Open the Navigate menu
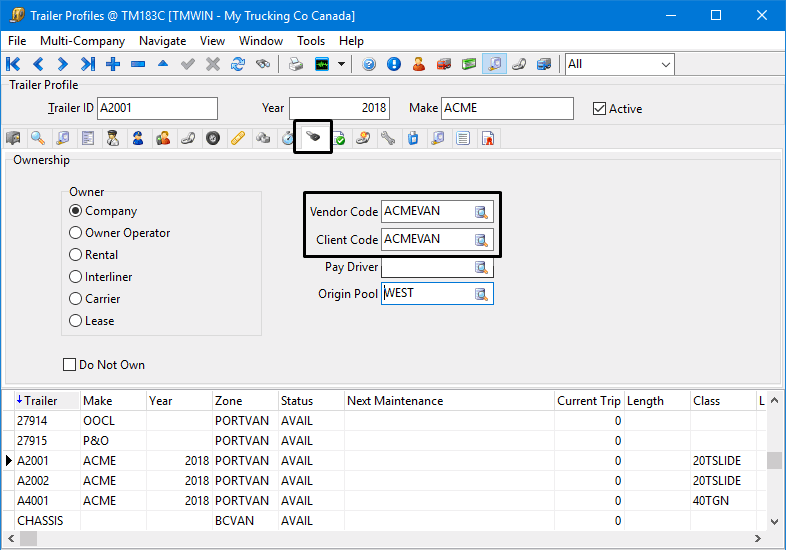This screenshot has width=786, height=550. click(x=162, y=41)
